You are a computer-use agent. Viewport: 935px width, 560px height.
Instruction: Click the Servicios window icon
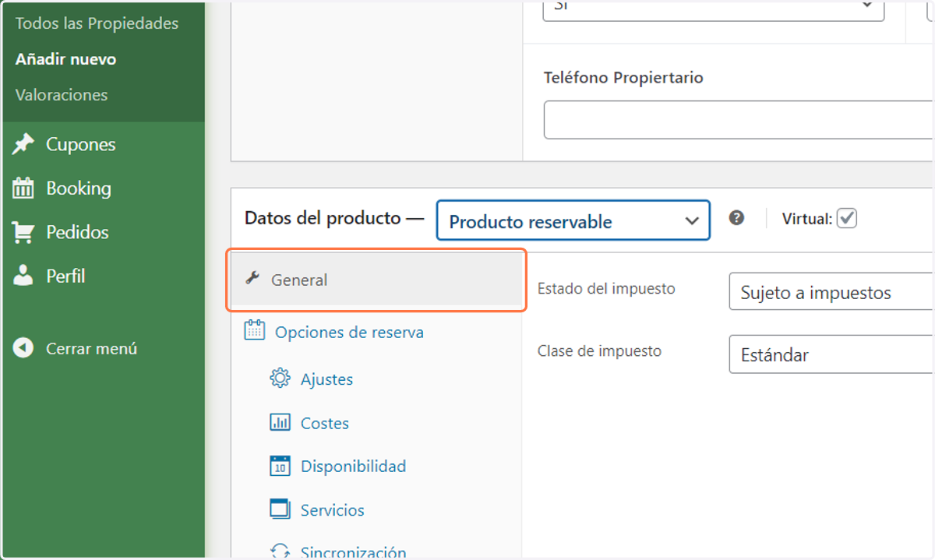click(x=280, y=509)
